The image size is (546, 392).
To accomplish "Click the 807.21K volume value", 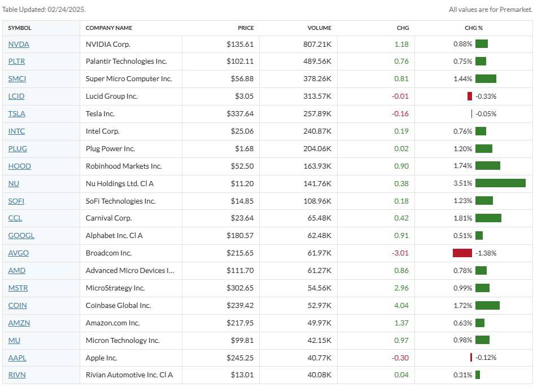I will (x=317, y=44).
